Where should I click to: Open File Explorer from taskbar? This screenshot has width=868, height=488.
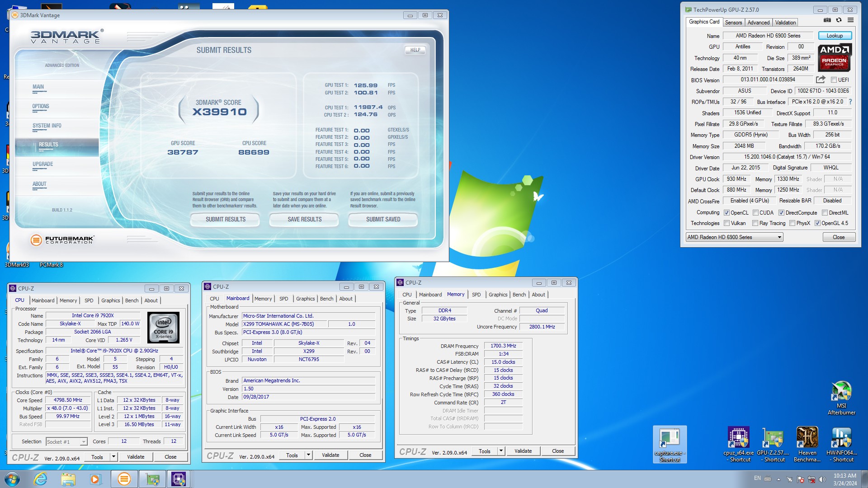coord(68,479)
